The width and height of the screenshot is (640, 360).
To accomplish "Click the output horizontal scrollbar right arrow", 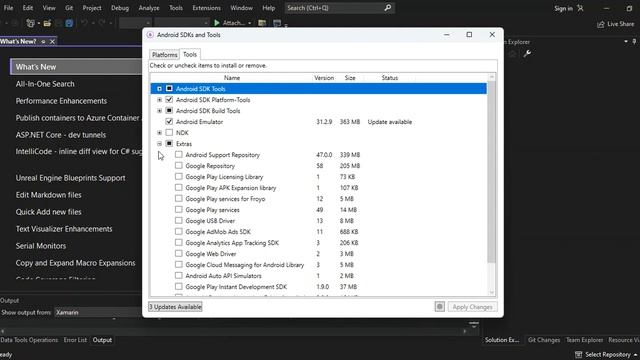I will pyautogui.click(x=464, y=331).
